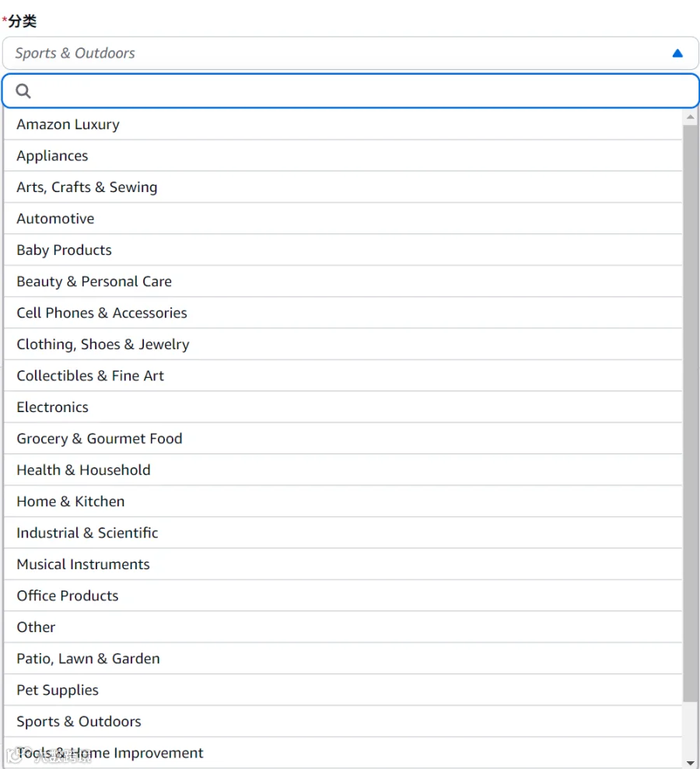
Task: Select Grocery & Gourmet Food
Action: pyautogui.click(x=343, y=438)
